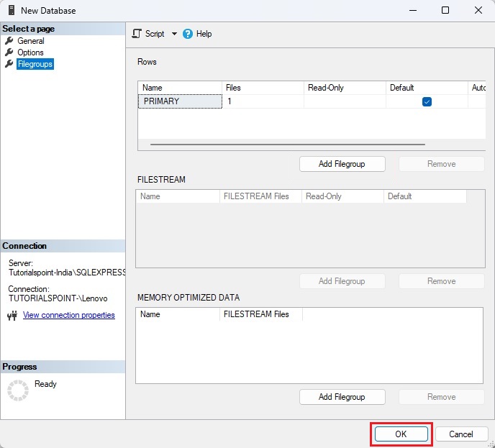Click the Rows grid Name column header
495x448 pixels.
coord(180,88)
